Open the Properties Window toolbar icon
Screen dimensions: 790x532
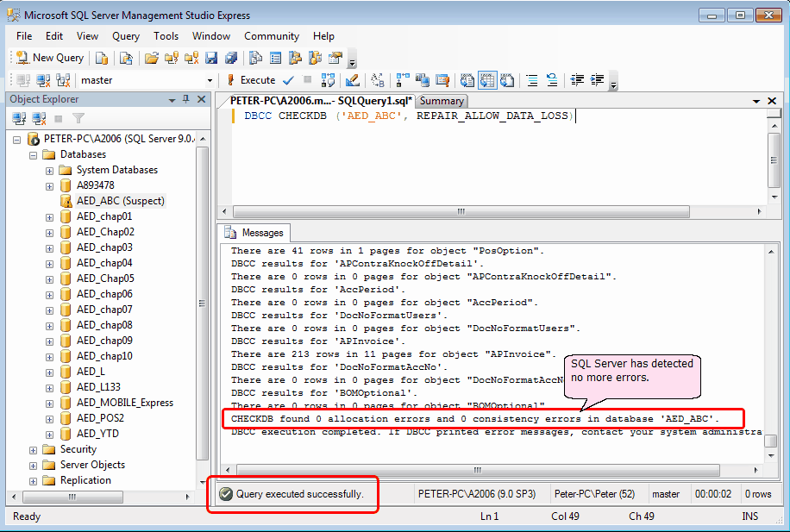click(x=335, y=58)
